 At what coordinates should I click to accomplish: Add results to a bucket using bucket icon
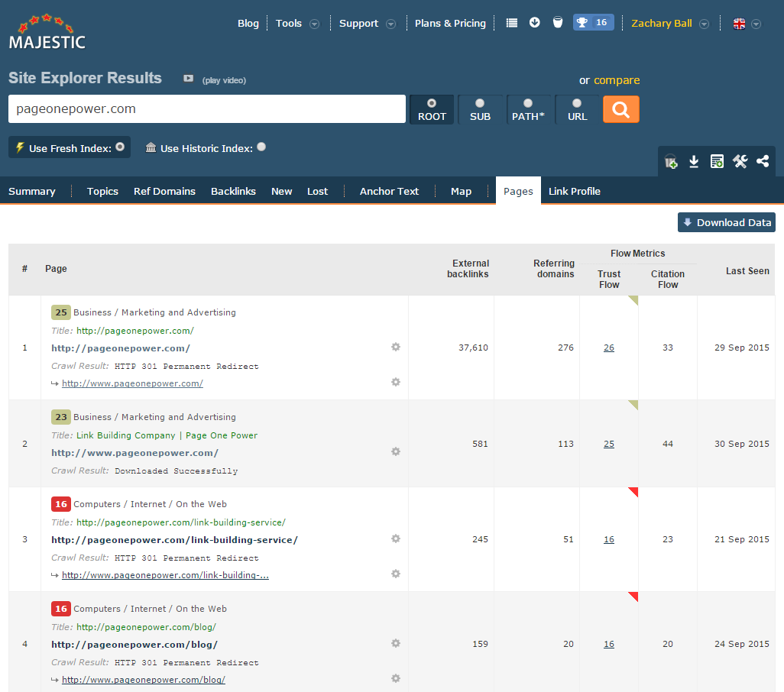coord(670,162)
